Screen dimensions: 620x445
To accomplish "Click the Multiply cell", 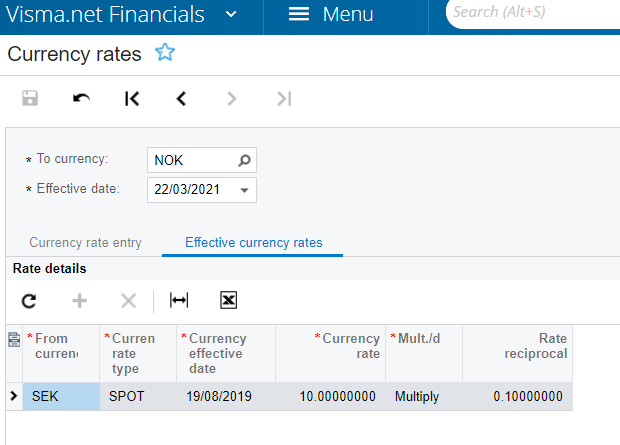I will (424, 396).
